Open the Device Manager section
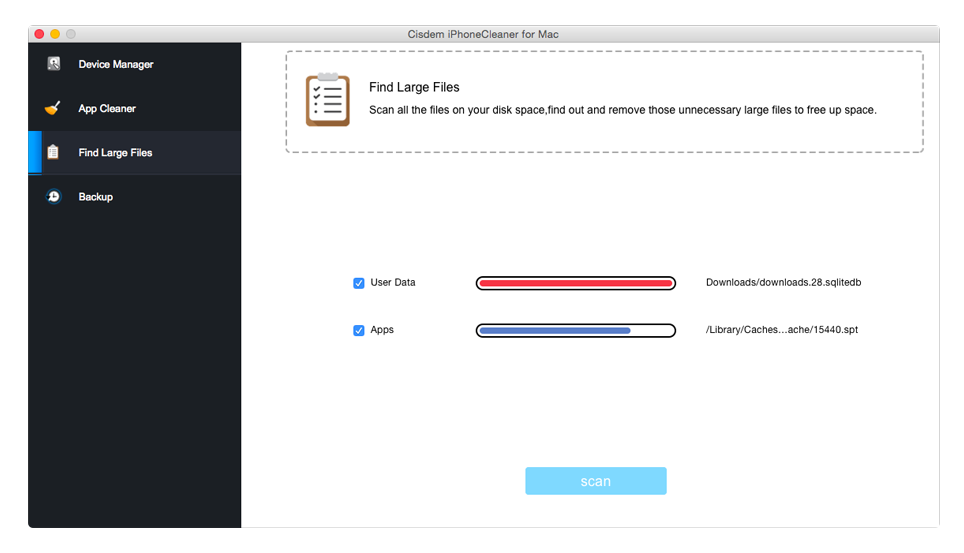The width and height of the screenshot is (964, 553). [135, 64]
